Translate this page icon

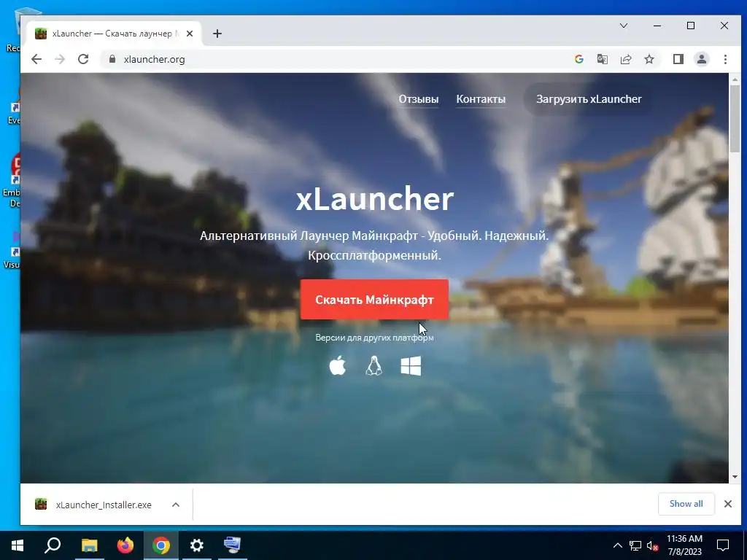coord(602,59)
